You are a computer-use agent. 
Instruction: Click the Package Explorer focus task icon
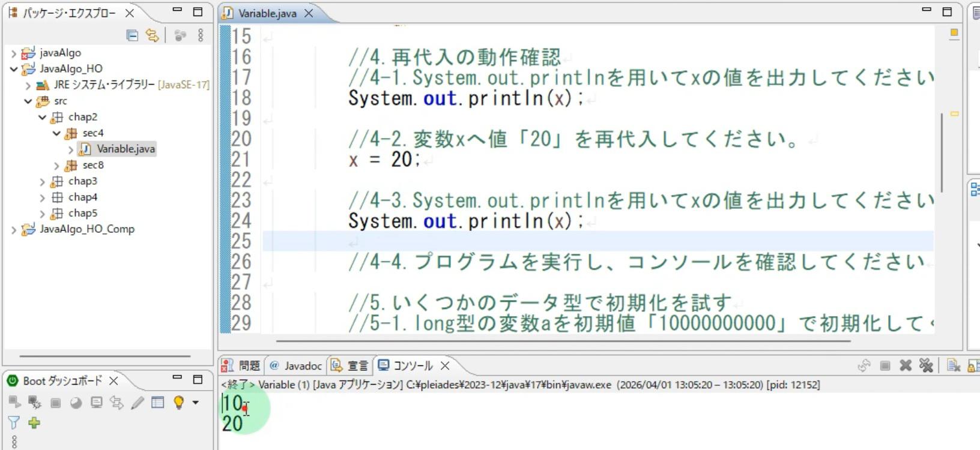tap(180, 35)
